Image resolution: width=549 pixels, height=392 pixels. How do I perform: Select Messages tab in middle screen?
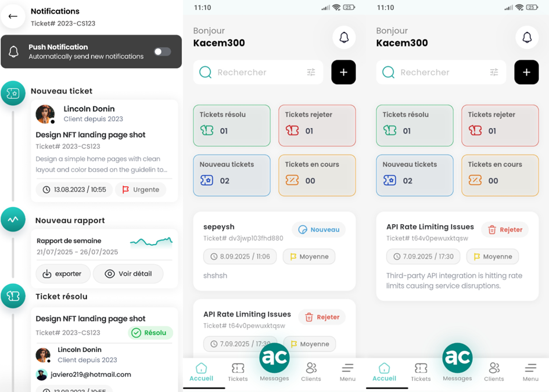(x=274, y=362)
